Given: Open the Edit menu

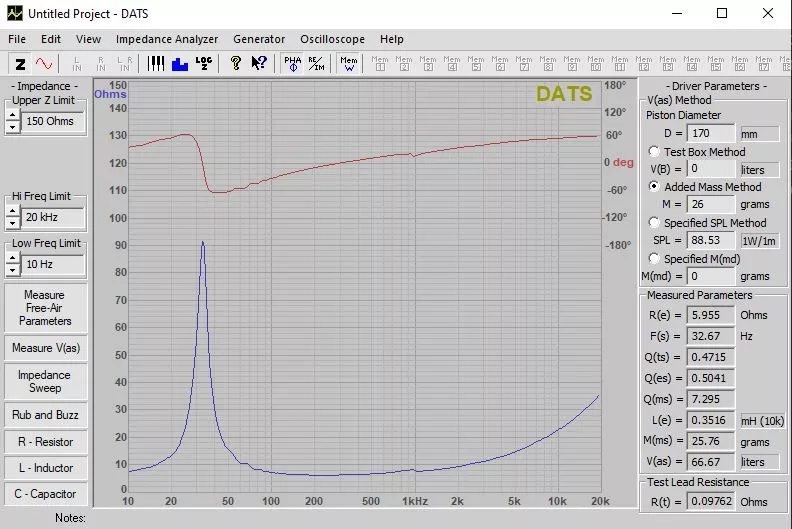Looking at the screenshot, I should 51,39.
